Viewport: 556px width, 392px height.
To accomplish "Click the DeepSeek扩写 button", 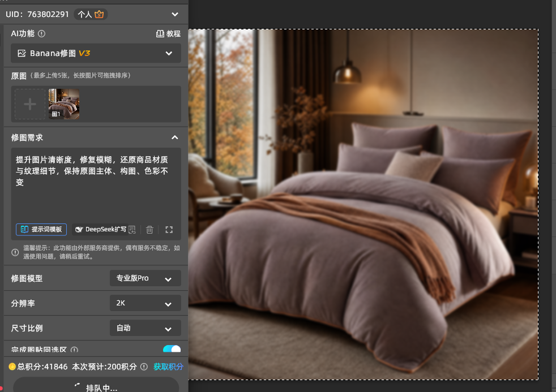I will pyautogui.click(x=101, y=230).
